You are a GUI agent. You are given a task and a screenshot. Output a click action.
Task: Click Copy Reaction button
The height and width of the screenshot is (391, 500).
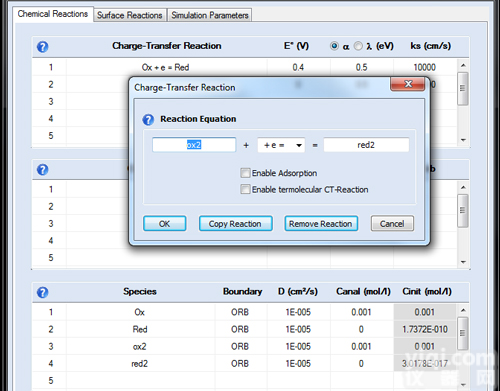(x=235, y=224)
